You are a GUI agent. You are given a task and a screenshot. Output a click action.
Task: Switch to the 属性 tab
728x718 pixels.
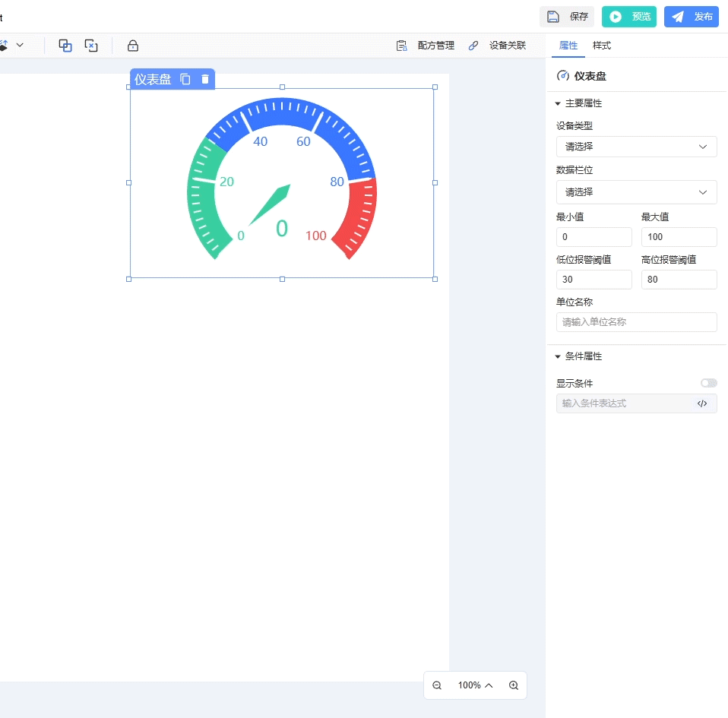point(568,46)
